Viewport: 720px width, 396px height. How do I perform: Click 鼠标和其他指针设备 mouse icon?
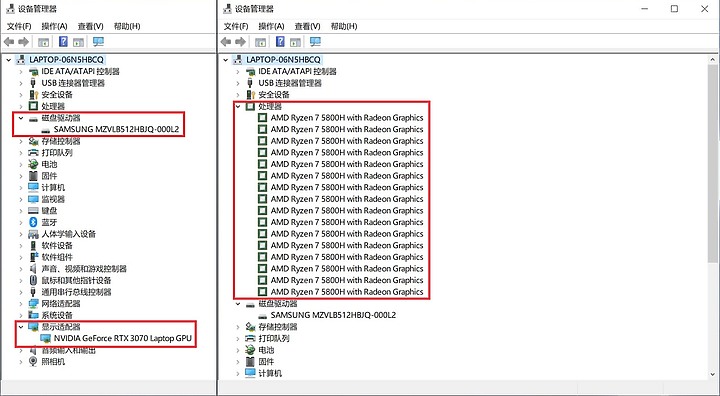[x=33, y=280]
